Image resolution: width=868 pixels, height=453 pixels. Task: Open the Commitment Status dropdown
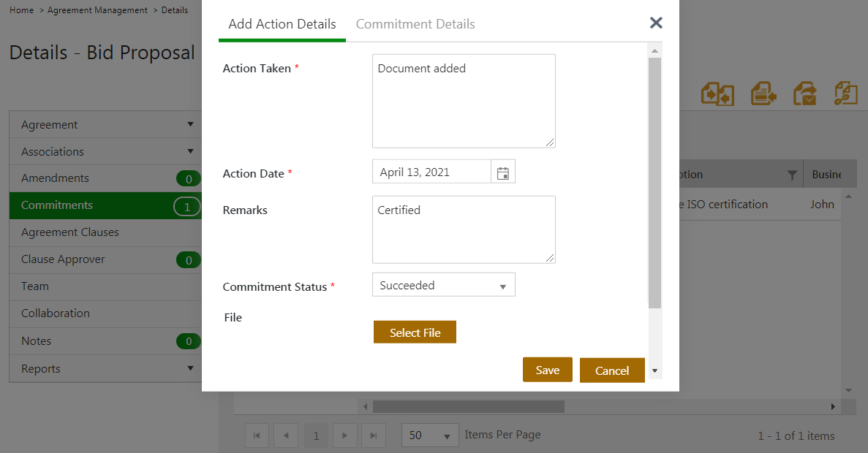(x=443, y=286)
